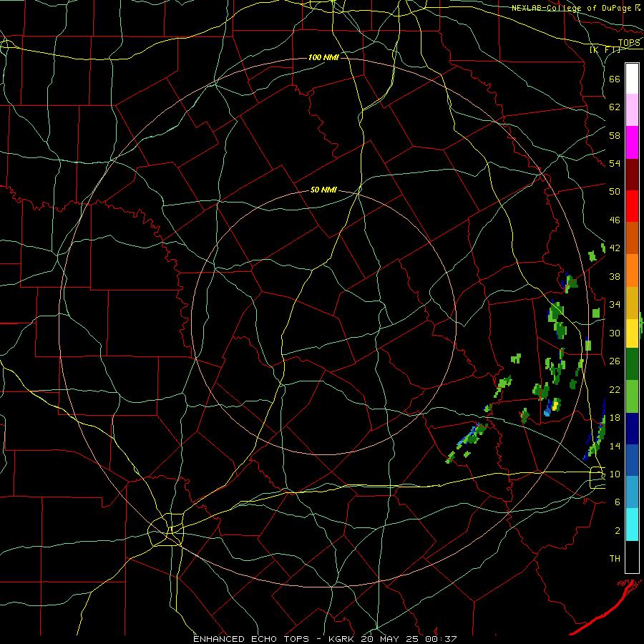Click the yellow-topped echo cell on the radar
This screenshot has height=644, width=644.
(x=555, y=406)
